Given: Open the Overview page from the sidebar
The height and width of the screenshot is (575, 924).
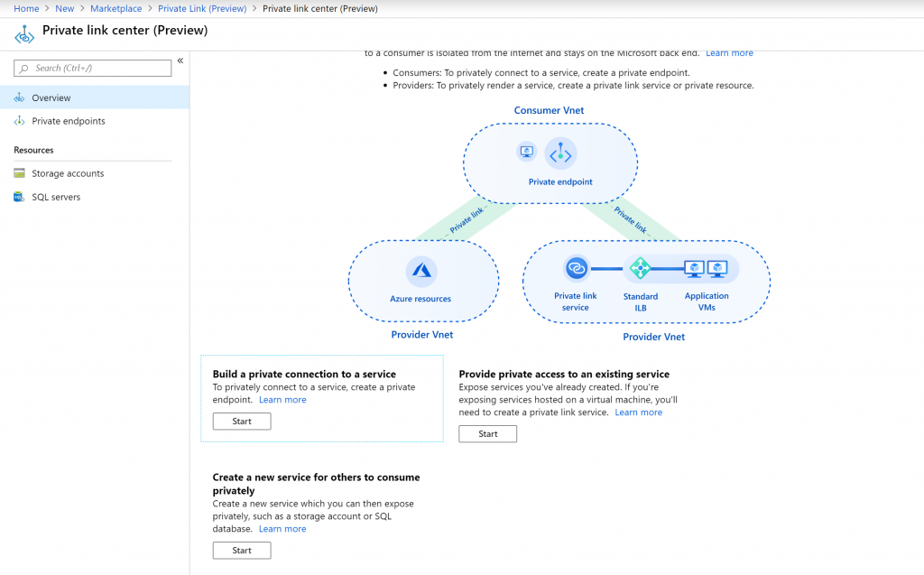Looking at the screenshot, I should point(51,97).
